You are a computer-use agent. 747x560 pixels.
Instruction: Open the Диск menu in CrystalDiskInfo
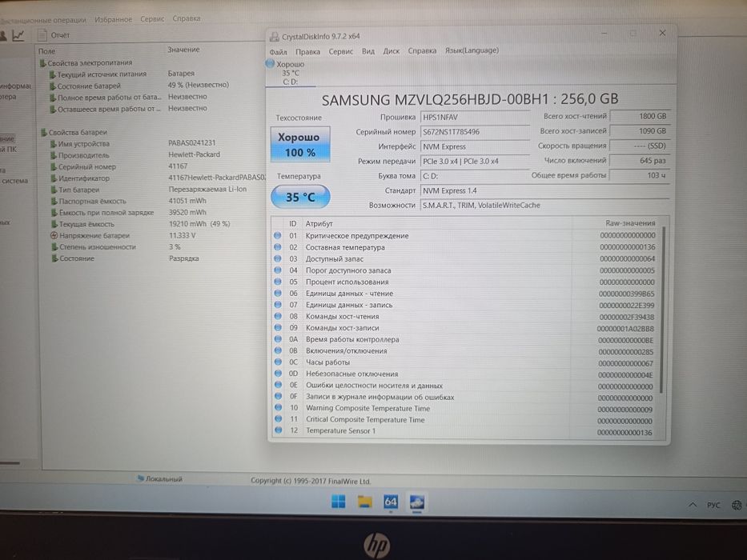(x=392, y=51)
